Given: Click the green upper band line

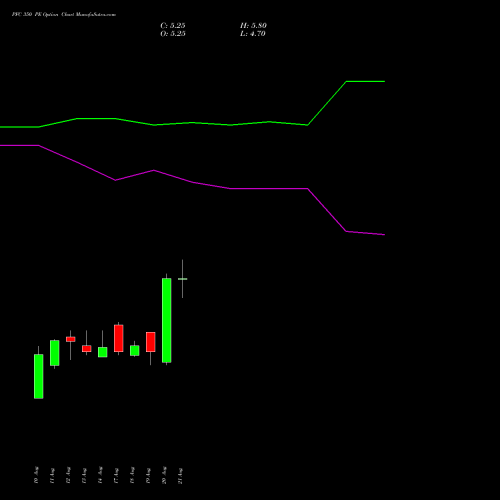Looking at the screenshot, I should (x=192, y=123).
